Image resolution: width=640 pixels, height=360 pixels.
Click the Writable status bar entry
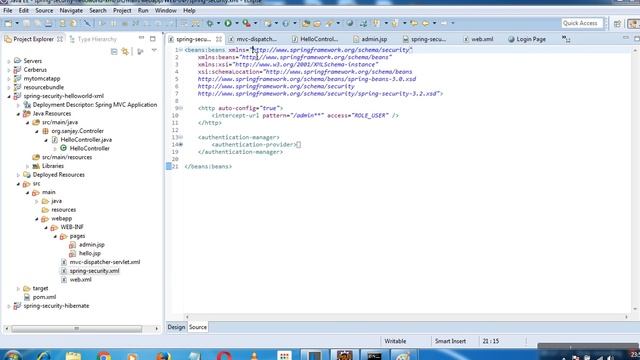tap(395, 341)
